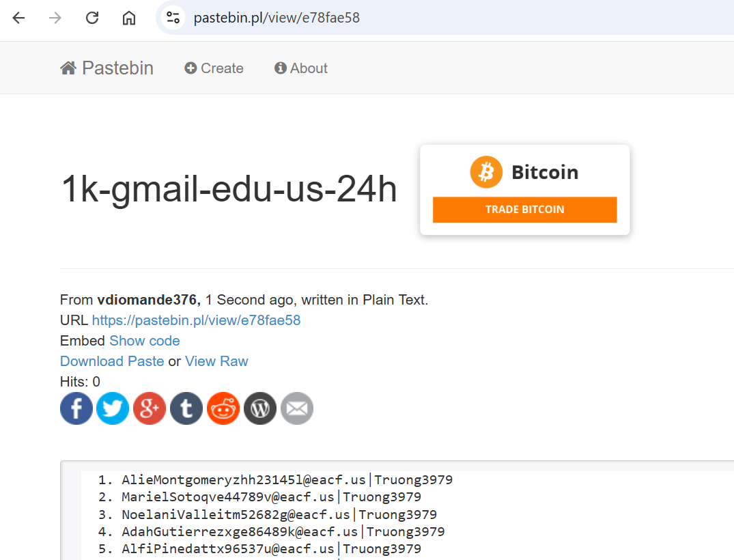Share paste on Tumblr

tap(186, 408)
